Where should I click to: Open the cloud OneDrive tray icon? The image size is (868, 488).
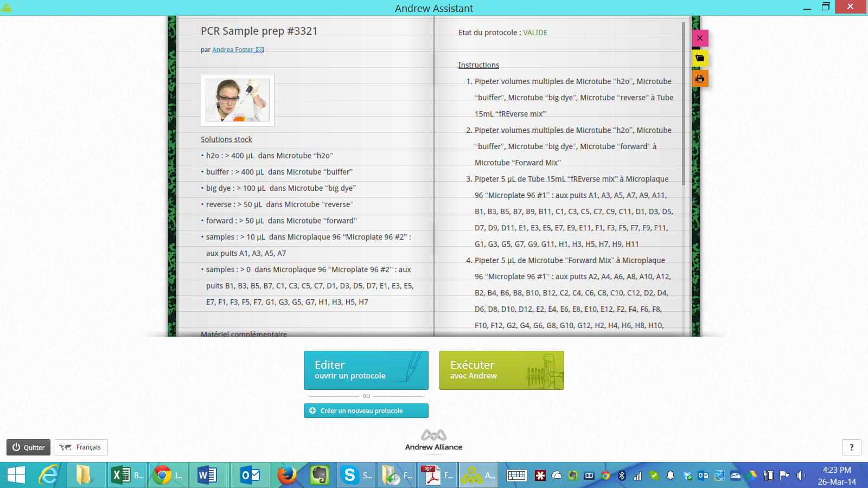(x=557, y=476)
